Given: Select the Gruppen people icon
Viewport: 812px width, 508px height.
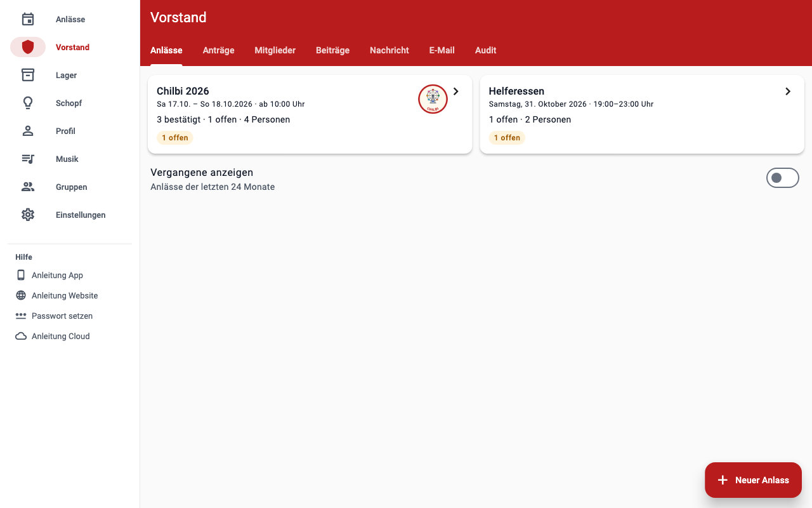Looking at the screenshot, I should (x=28, y=187).
